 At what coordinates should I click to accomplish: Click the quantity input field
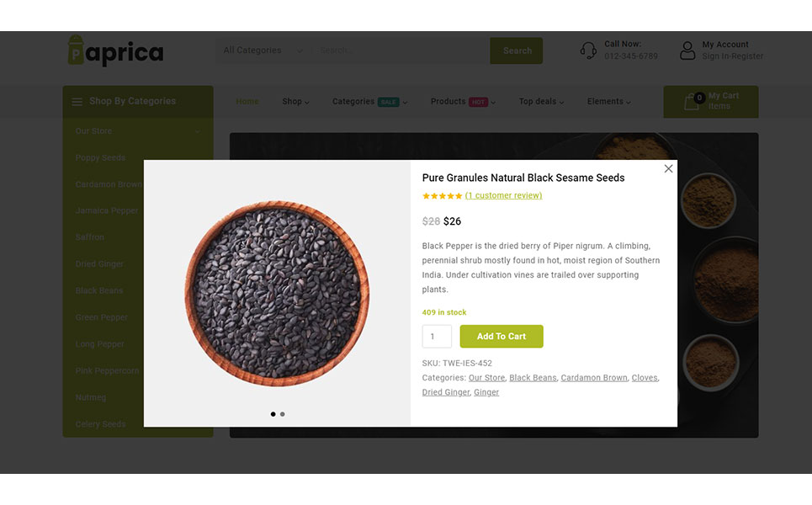(437, 336)
